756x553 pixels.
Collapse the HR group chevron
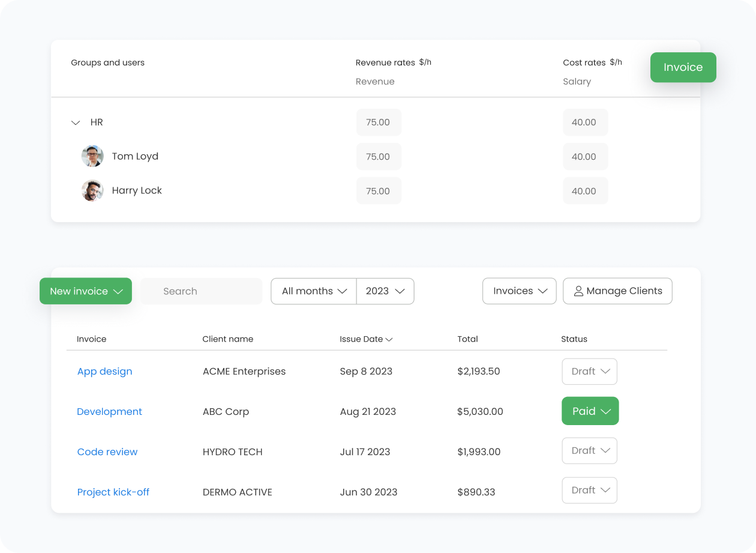[x=76, y=122]
